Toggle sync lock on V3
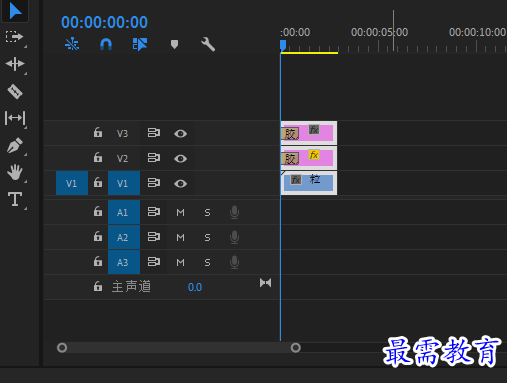This screenshot has height=383, width=507. pos(154,133)
